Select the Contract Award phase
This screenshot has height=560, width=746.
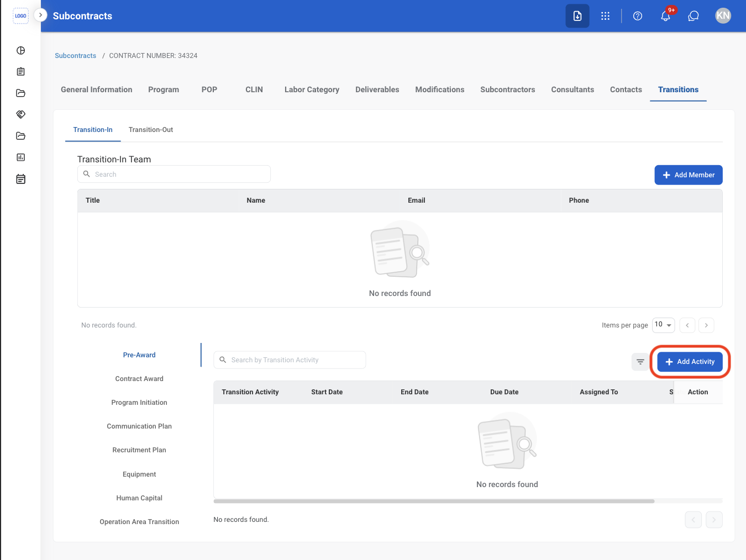[139, 379]
